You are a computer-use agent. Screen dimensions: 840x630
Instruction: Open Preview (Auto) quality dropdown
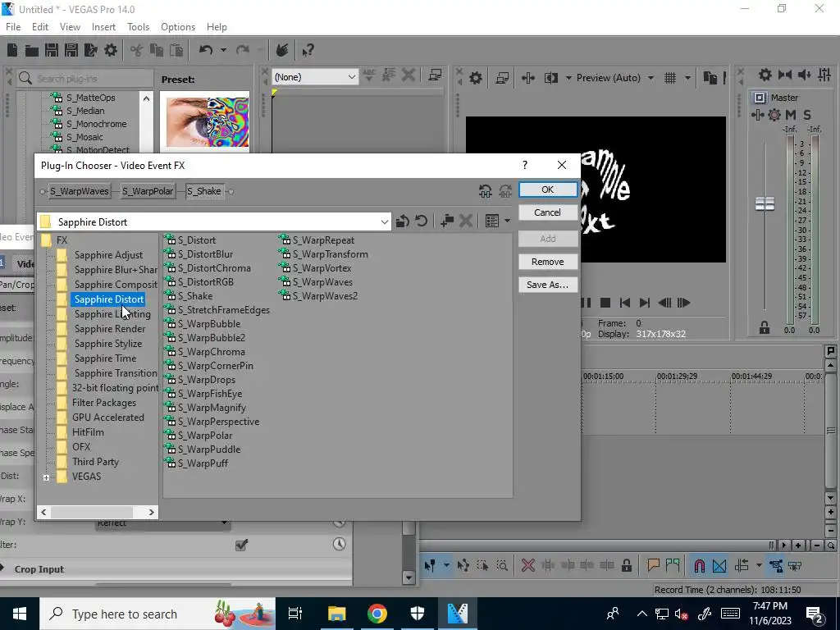(x=651, y=78)
